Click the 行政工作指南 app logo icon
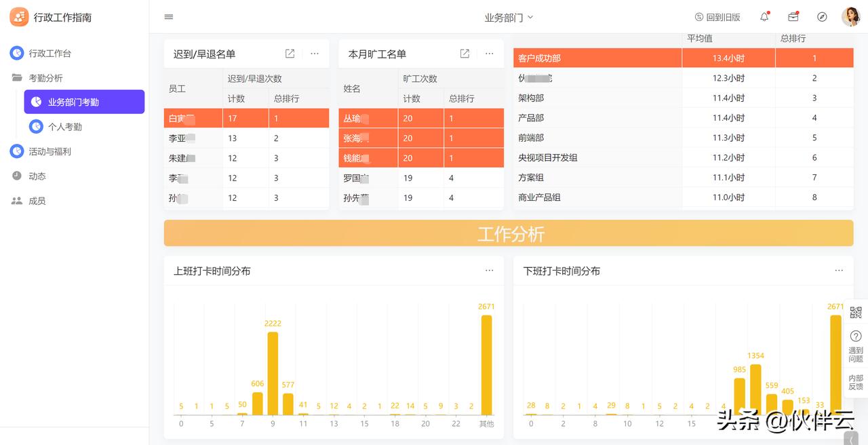This screenshot has width=868, height=445. tap(19, 16)
